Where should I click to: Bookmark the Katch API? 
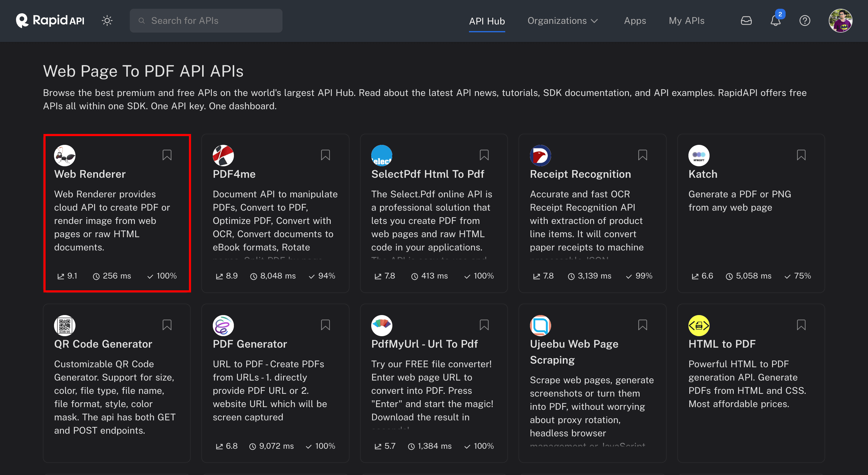(x=801, y=155)
